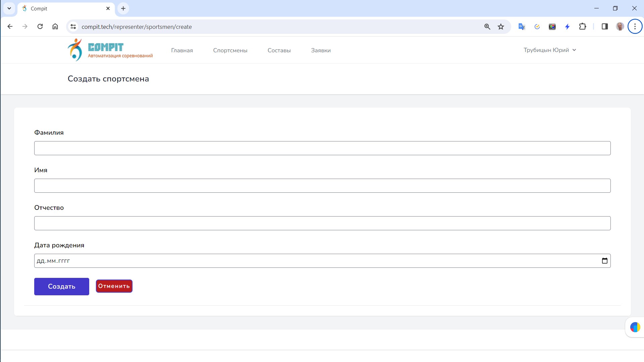644x362 pixels.
Task: Click into the Фамилия input field
Action: (322, 148)
